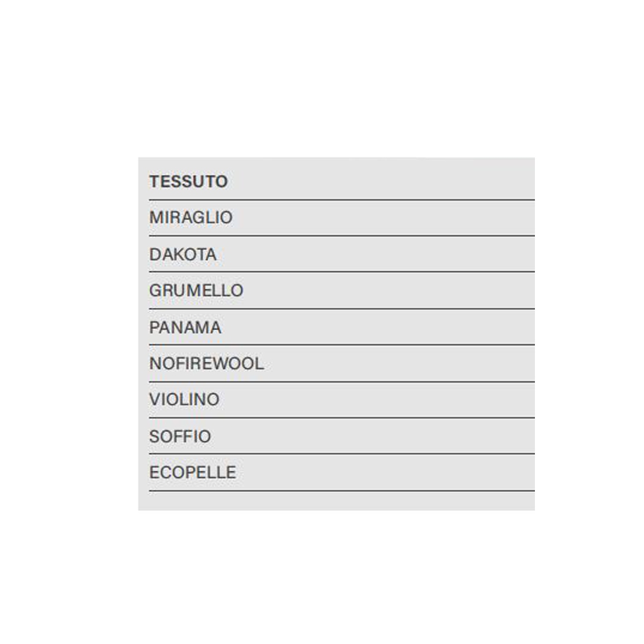The image size is (644, 644).
Task: Click the line between VIOLINO and SOFFIO
Action: click(x=342, y=418)
